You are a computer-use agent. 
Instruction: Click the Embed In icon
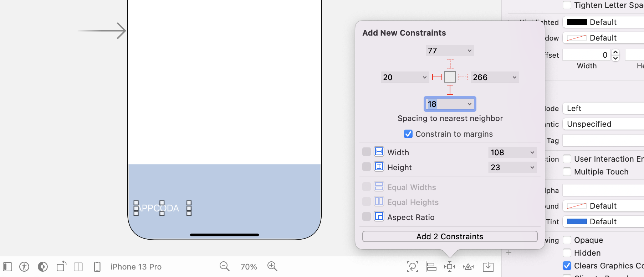[488, 266]
